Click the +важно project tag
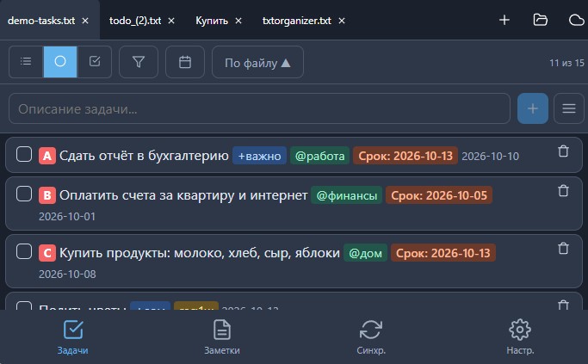Screen dimensions: 588x364 click(259, 156)
